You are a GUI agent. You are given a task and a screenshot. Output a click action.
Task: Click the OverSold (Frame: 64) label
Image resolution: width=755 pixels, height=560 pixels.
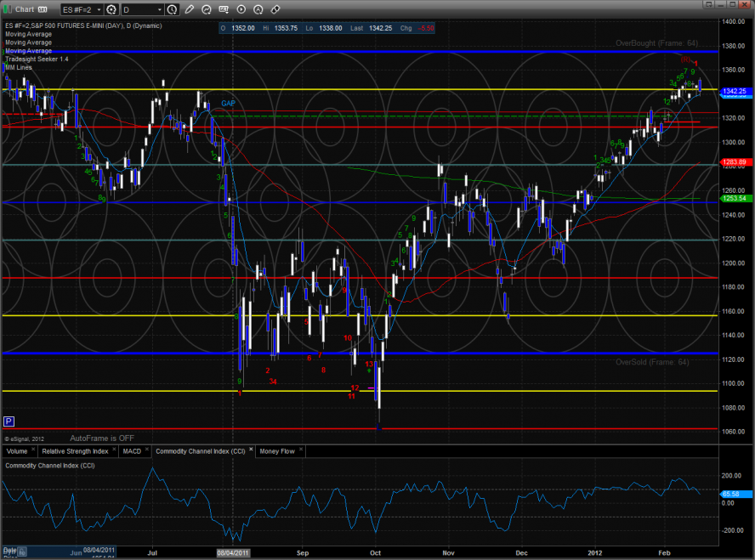click(x=652, y=362)
